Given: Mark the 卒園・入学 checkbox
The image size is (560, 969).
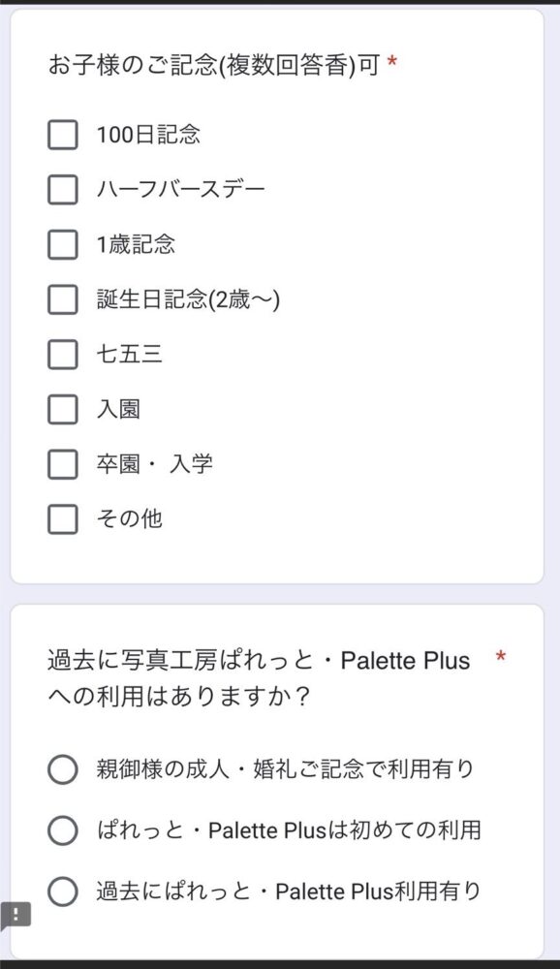Looking at the screenshot, I should (x=62, y=464).
